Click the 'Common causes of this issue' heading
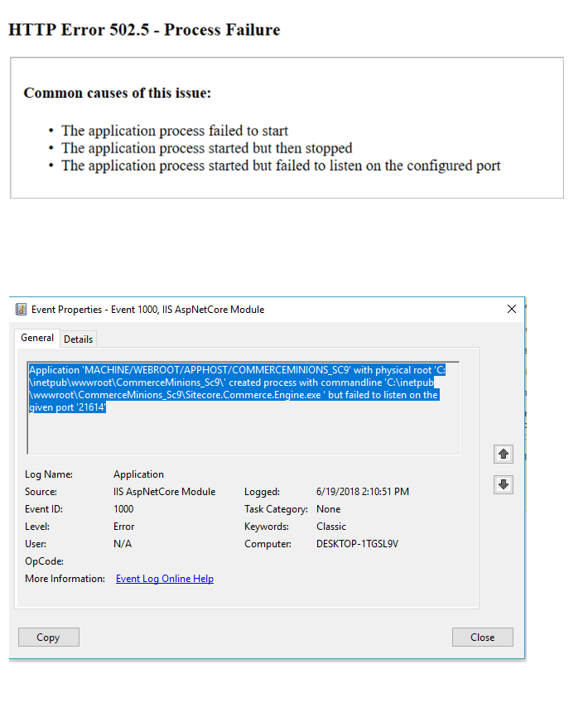 117,93
